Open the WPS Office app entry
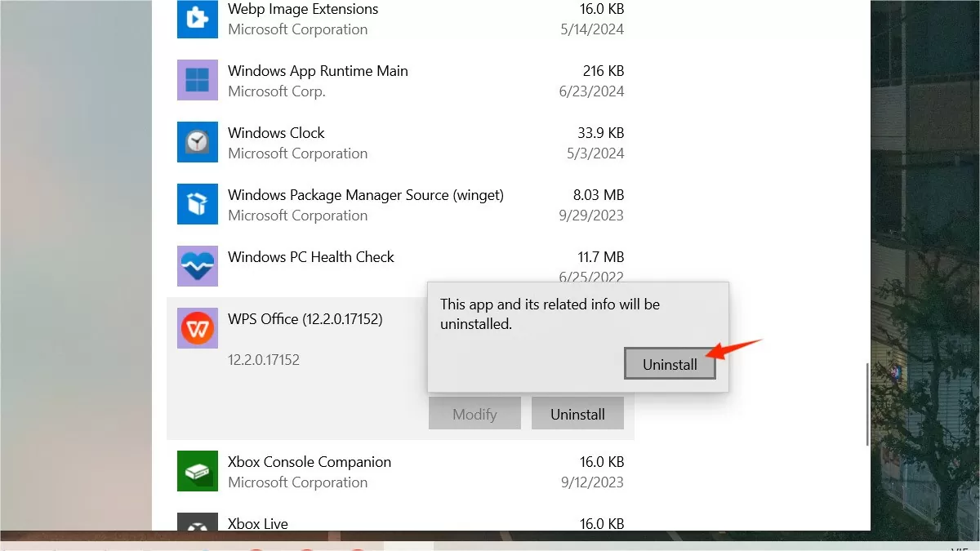The image size is (980, 551). coord(305,319)
